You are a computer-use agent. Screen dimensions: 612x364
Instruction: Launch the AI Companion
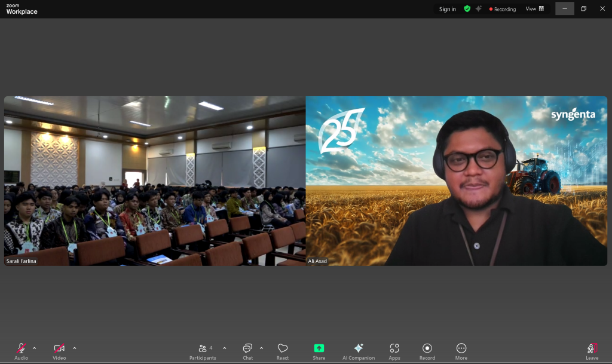point(359,350)
